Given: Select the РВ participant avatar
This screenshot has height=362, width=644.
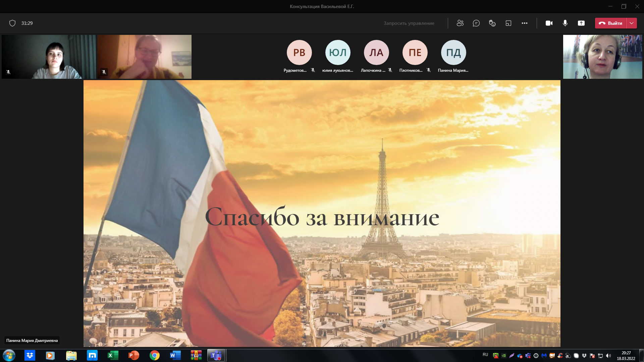Looking at the screenshot, I should (299, 53).
